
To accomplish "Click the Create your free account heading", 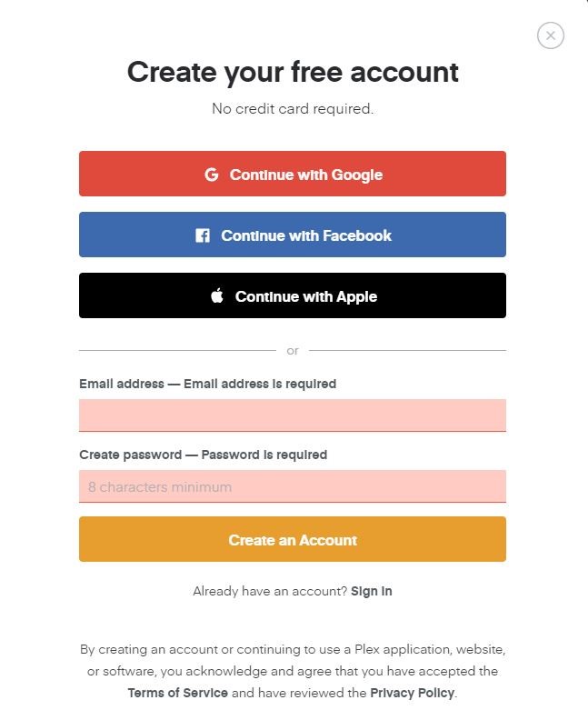I will click(293, 72).
